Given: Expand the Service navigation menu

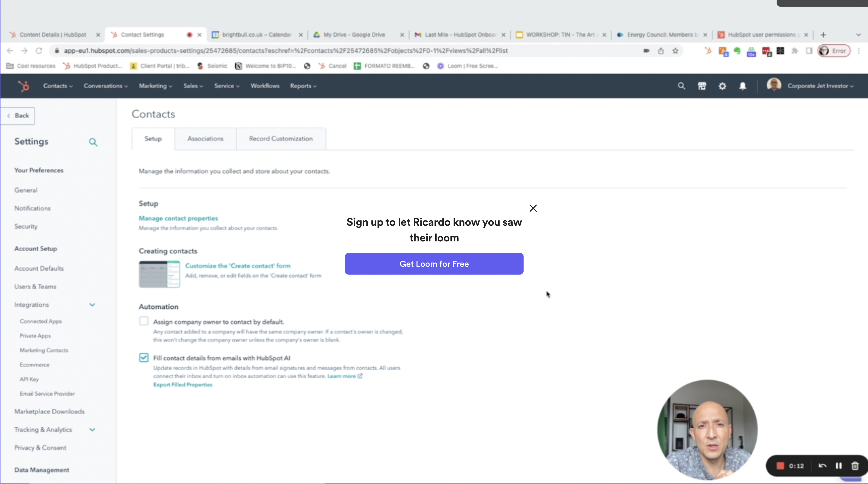Looking at the screenshot, I should tap(227, 86).
